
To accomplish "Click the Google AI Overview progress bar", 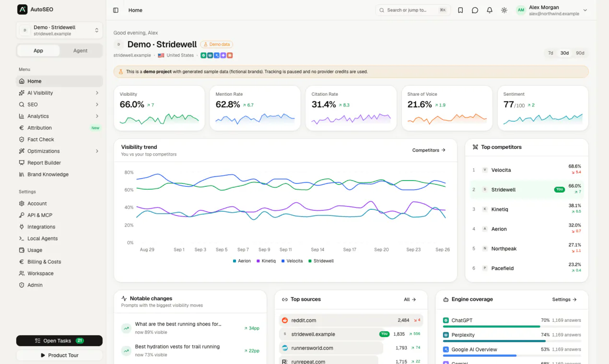I will [512, 355].
